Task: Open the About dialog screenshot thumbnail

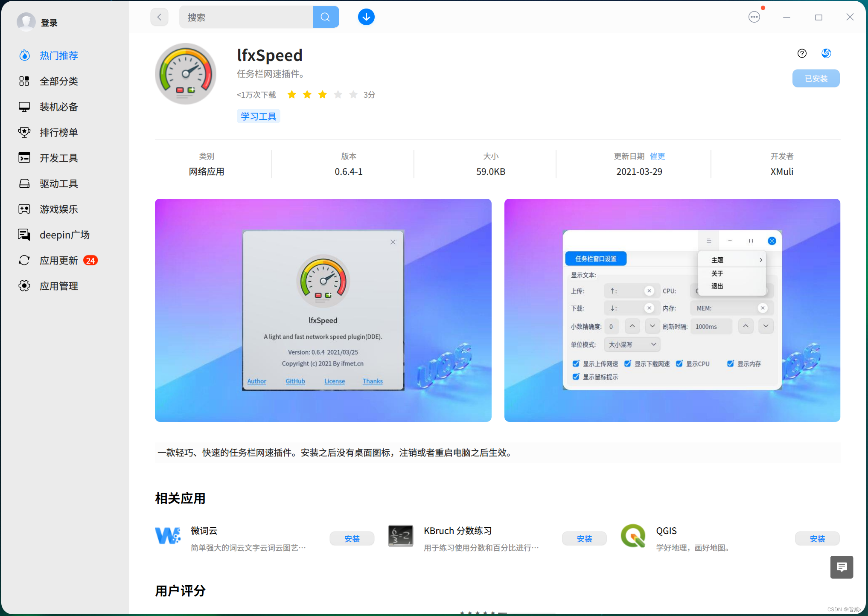Action: coord(323,310)
